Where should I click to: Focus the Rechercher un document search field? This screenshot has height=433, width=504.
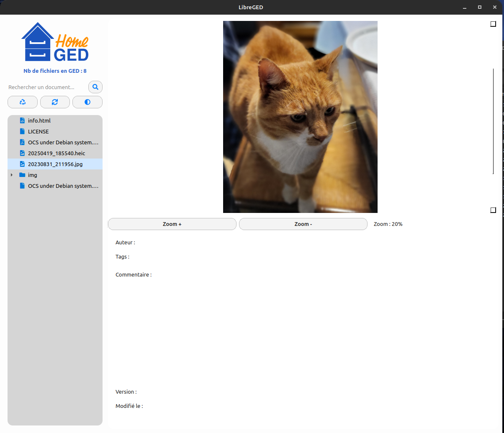pos(46,87)
